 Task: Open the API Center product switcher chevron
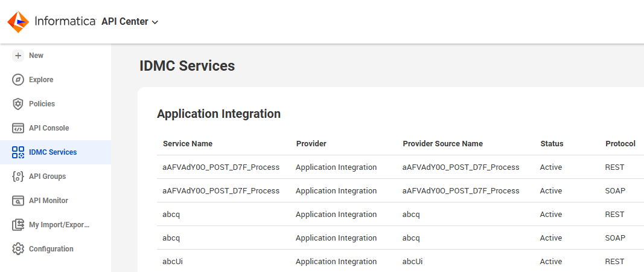click(155, 22)
